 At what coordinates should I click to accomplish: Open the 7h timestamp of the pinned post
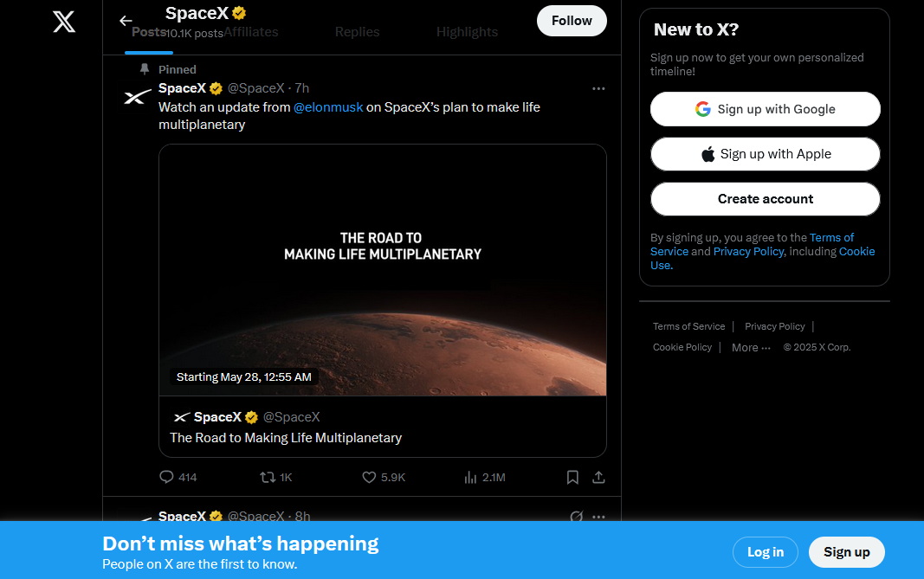[301, 88]
